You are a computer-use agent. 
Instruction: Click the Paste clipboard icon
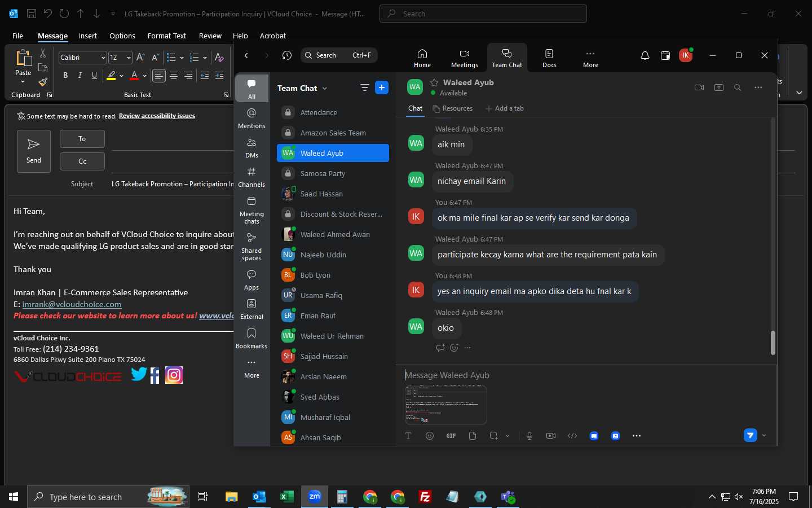click(23, 58)
